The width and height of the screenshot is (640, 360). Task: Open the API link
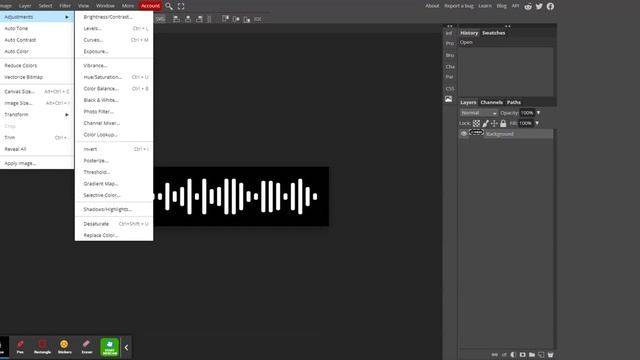515,6
